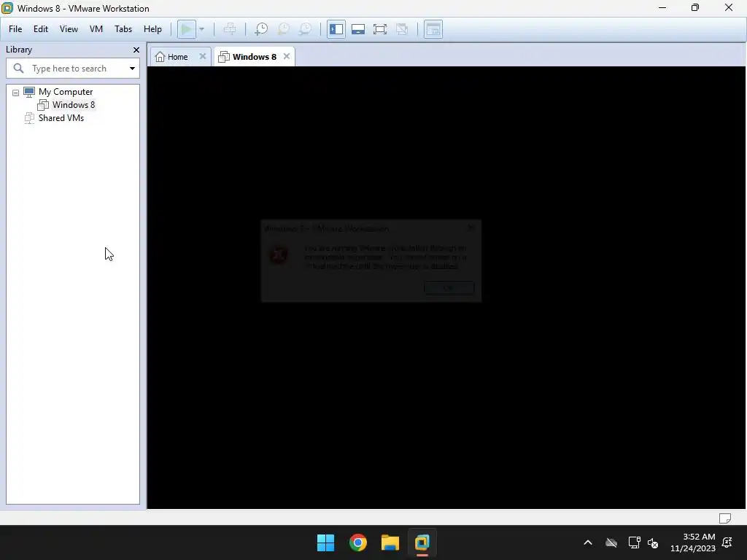The width and height of the screenshot is (747, 560).
Task: Open the File menu
Action: tap(15, 29)
